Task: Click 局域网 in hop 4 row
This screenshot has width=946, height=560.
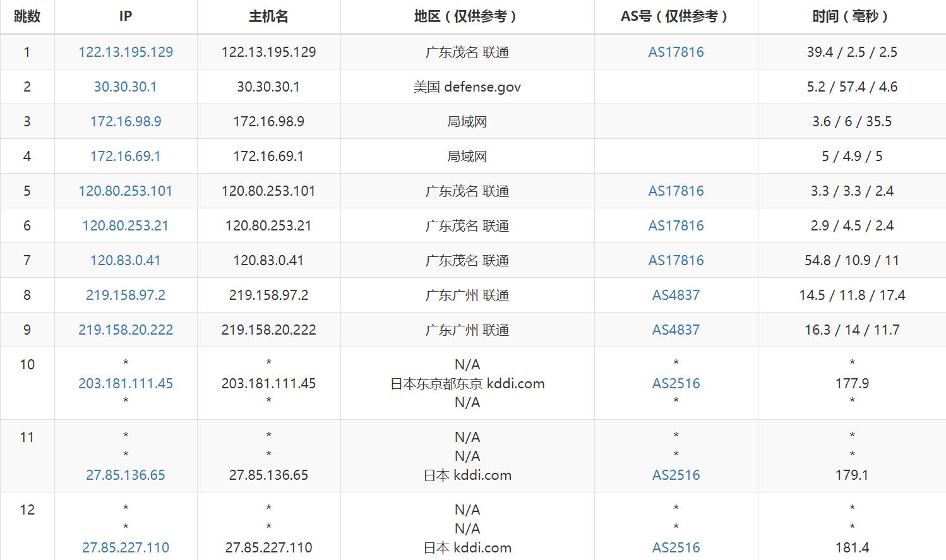Action: click(x=467, y=156)
